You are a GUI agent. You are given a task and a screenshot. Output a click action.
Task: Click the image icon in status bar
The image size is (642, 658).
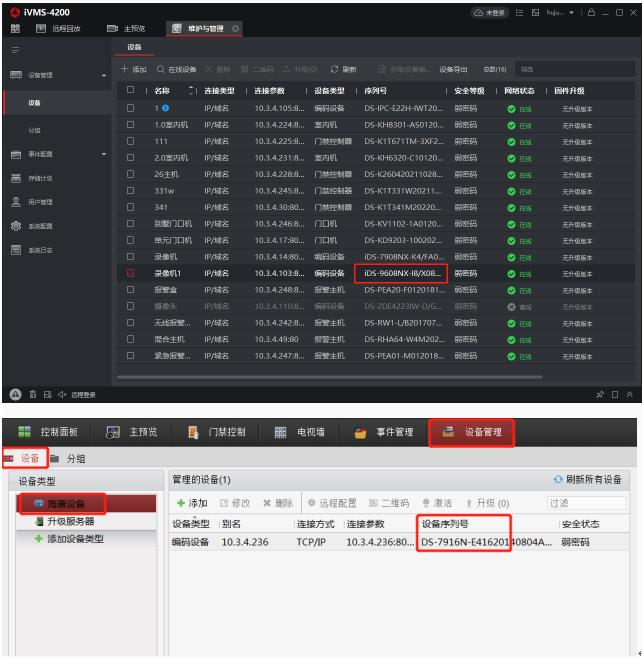(47, 394)
